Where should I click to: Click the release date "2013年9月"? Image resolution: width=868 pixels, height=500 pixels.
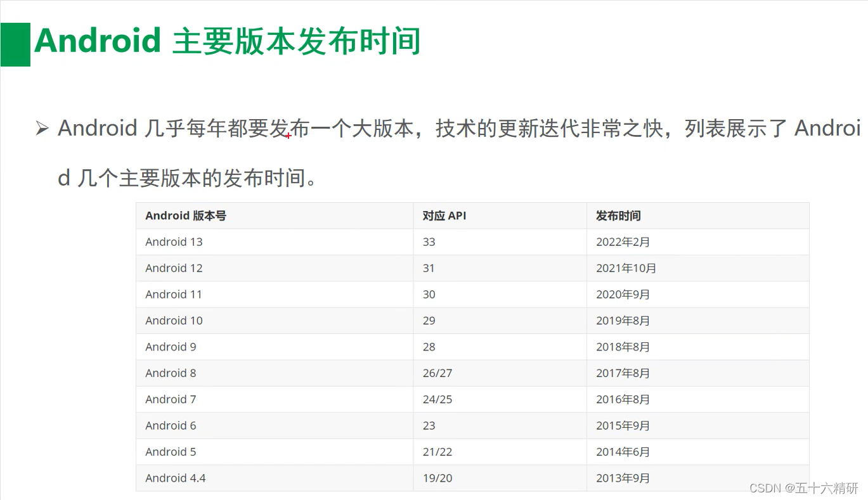click(623, 478)
